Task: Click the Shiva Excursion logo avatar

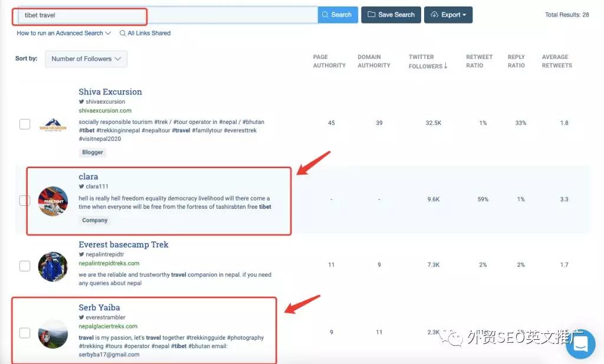Action: pyautogui.click(x=53, y=124)
